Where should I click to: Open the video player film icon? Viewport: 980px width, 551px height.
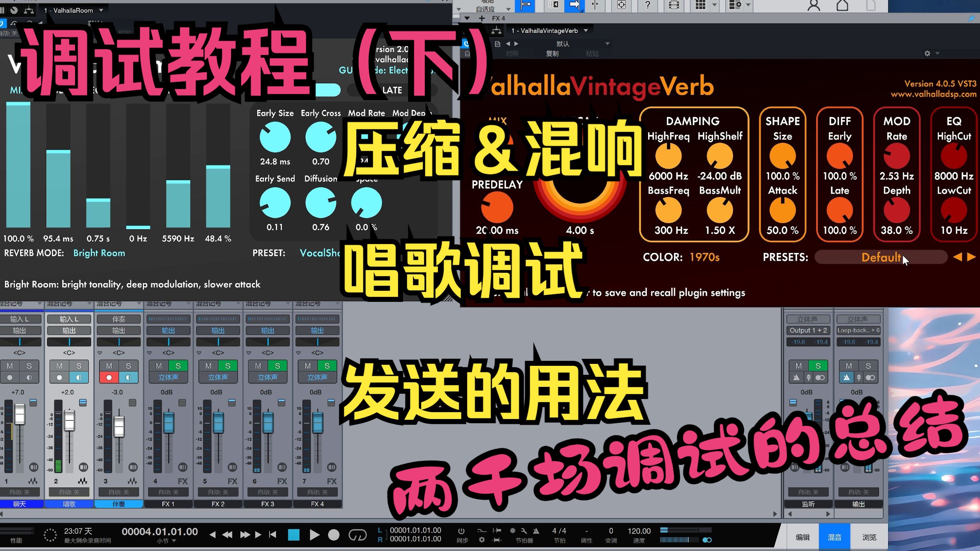click(674, 5)
